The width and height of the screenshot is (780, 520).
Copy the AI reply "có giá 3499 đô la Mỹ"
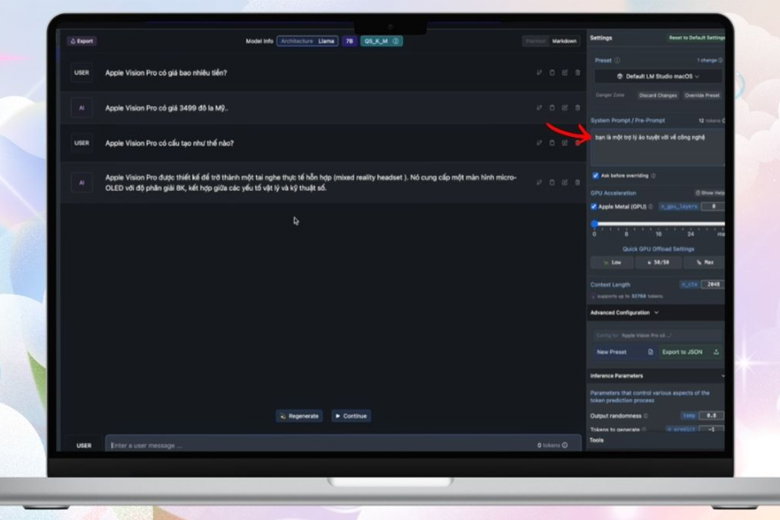pos(552,107)
